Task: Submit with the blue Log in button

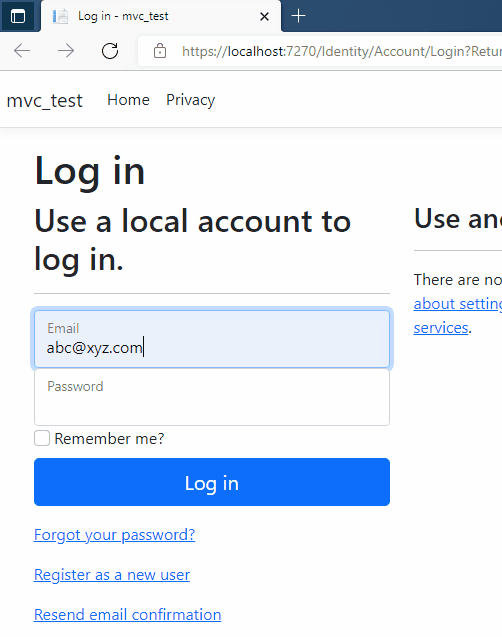Action: tap(212, 482)
